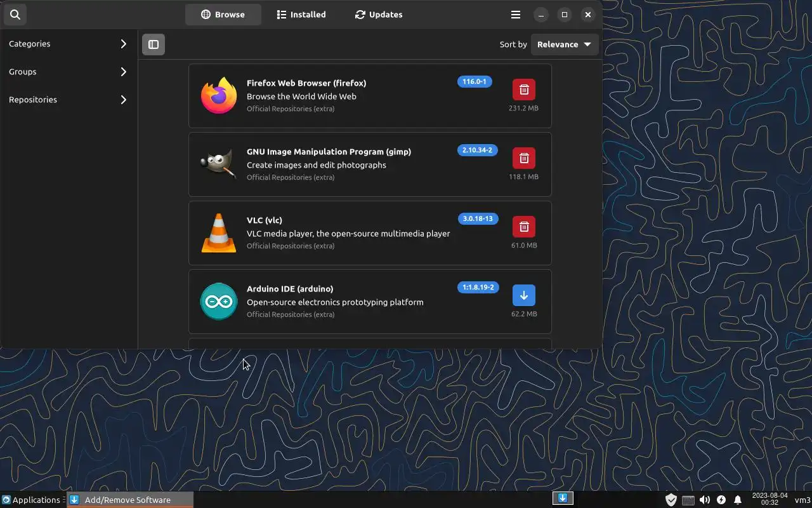Click the Firefox remove trash button

pyautogui.click(x=524, y=90)
